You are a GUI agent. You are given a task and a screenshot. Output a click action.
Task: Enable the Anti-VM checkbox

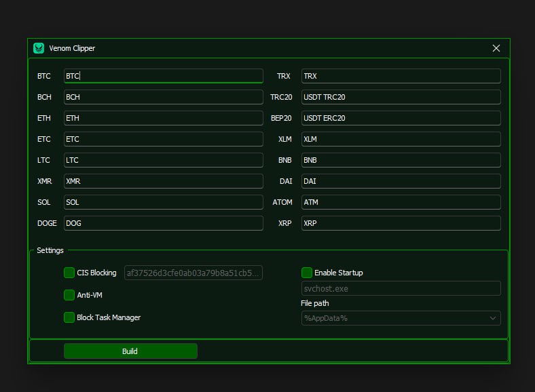pos(69,295)
